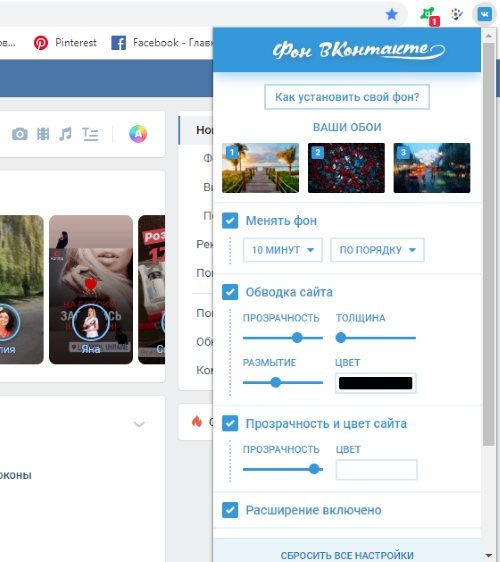
Task: Toggle the Обводка сайта checkbox
Action: (x=230, y=292)
